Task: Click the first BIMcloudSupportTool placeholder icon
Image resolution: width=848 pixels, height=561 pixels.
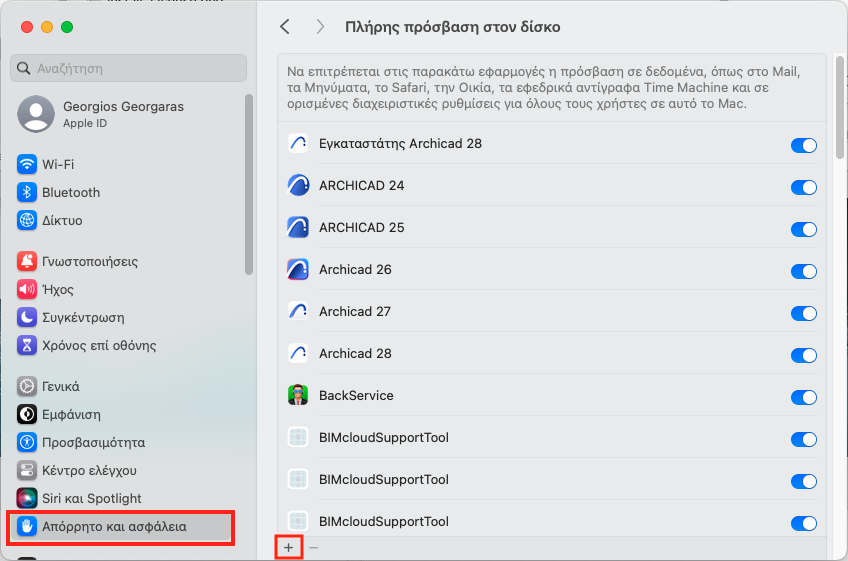Action: click(298, 437)
